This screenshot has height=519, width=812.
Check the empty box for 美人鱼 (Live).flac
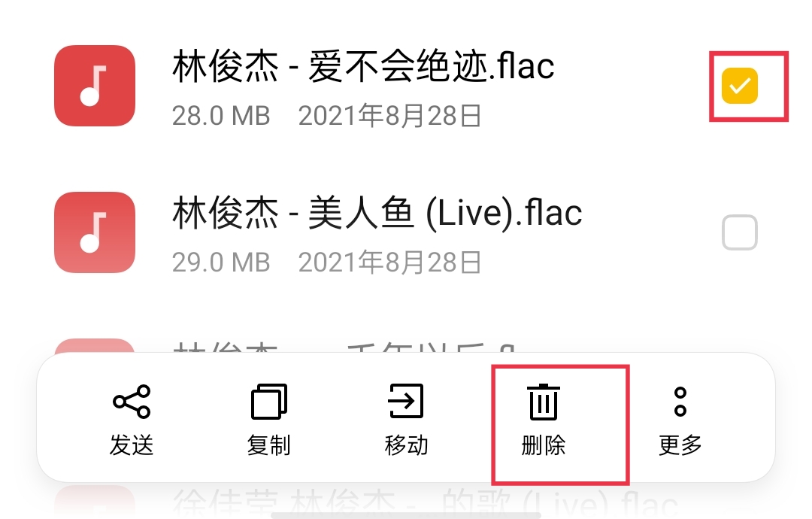coord(740,232)
